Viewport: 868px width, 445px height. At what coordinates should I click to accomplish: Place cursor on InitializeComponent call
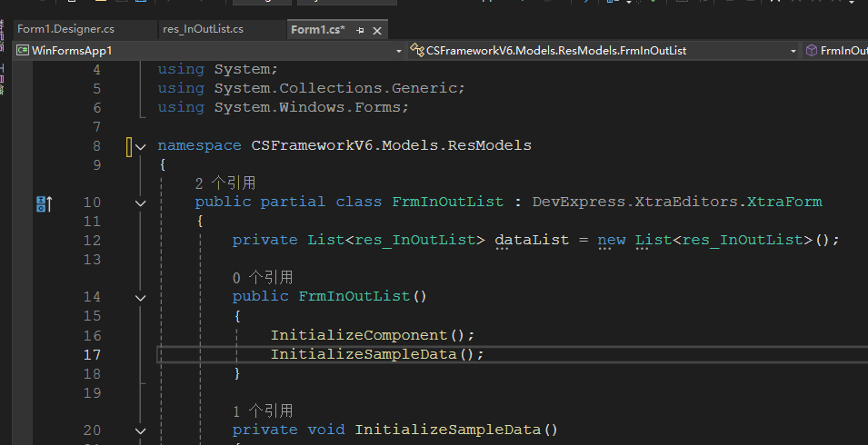tap(358, 335)
